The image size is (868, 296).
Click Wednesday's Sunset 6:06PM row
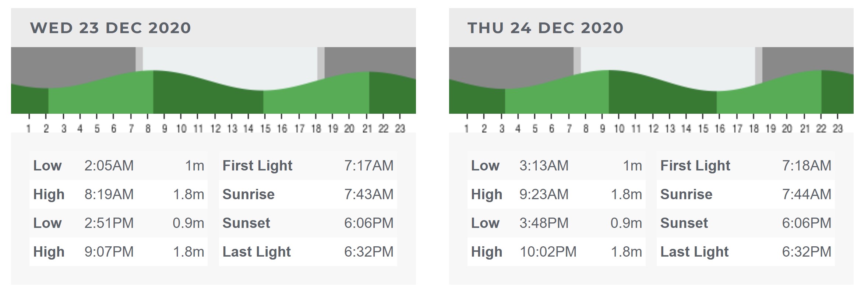point(308,223)
